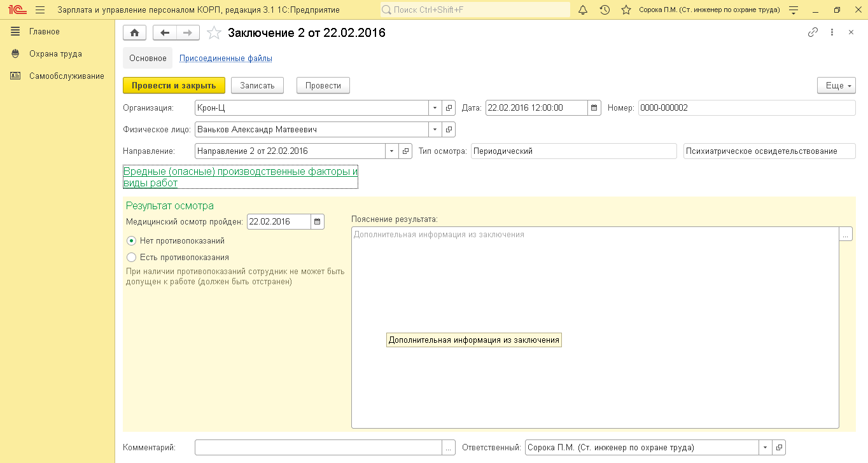Viewport: 868px width, 463px height.
Task: Copy link to this document
Action: click(813, 32)
